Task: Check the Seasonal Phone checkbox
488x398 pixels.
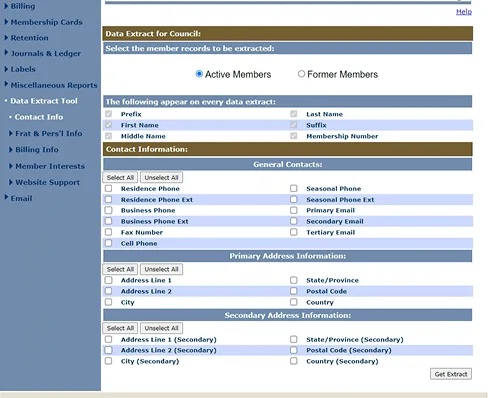Action: click(x=293, y=188)
